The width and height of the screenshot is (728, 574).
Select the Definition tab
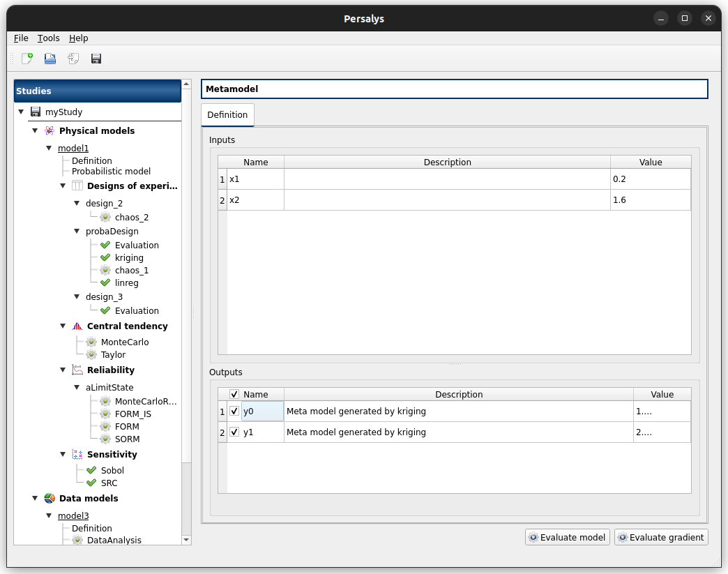227,115
